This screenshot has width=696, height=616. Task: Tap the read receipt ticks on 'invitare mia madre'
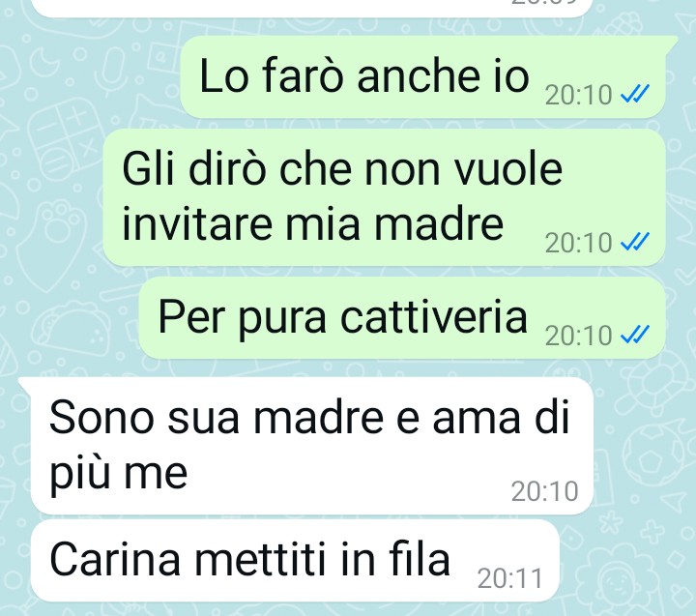(635, 241)
